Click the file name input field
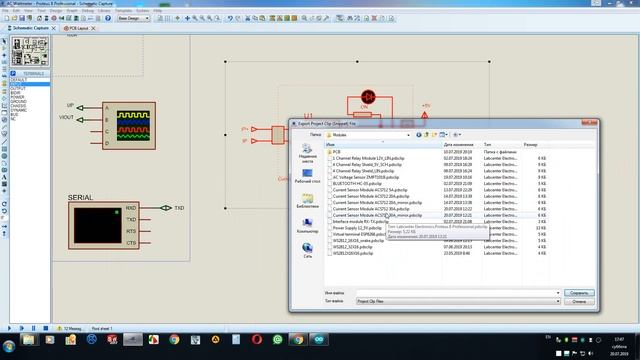Viewport: 640px width, 360px height. [458, 293]
